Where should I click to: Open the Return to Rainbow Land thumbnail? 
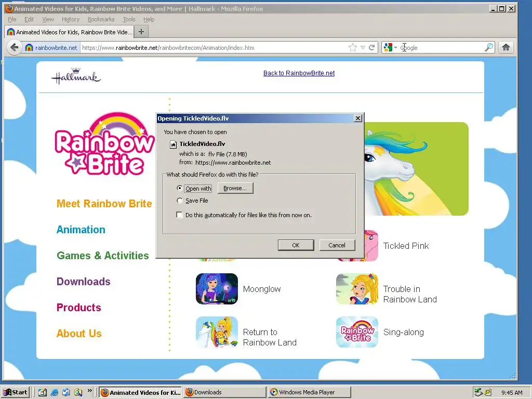[x=217, y=332]
